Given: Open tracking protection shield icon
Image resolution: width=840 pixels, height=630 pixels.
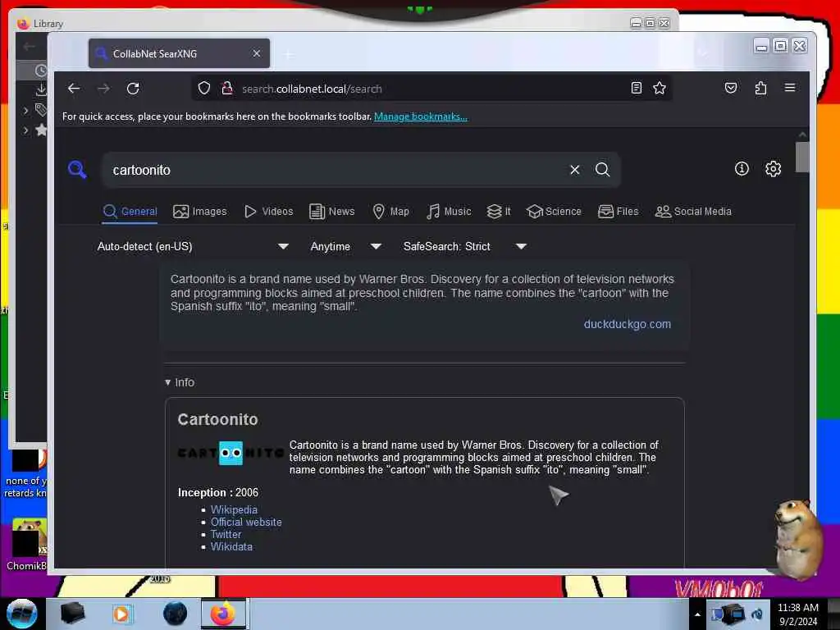Looking at the screenshot, I should click(x=204, y=88).
